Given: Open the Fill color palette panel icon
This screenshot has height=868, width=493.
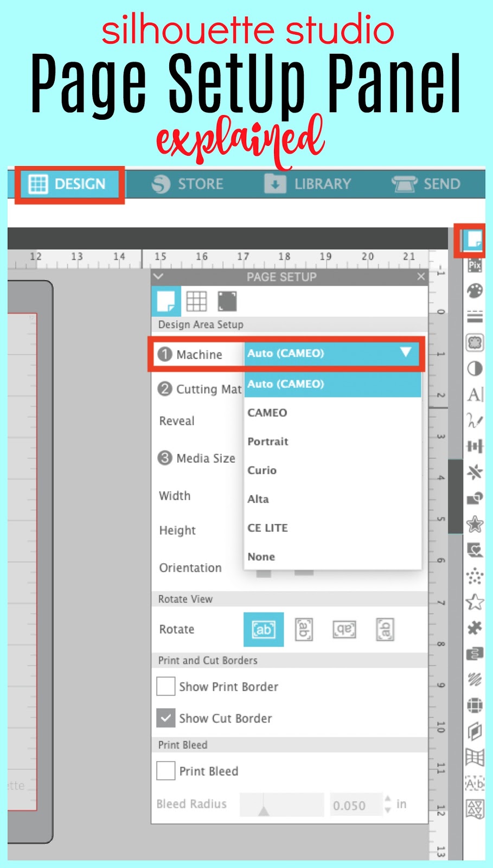Looking at the screenshot, I should pos(475,291).
